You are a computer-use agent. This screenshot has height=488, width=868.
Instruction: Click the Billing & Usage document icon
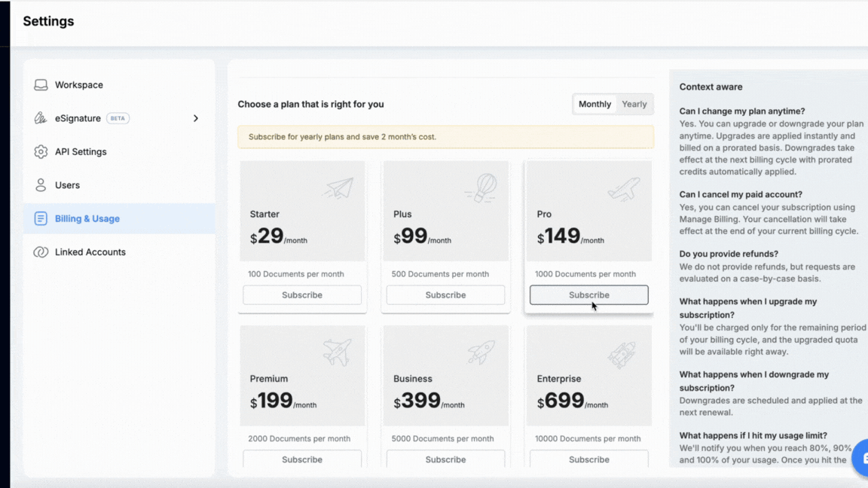click(x=41, y=218)
